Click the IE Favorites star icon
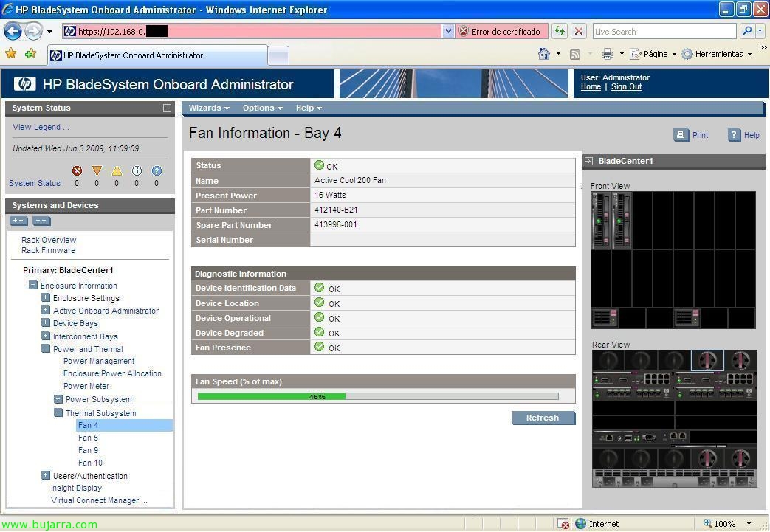The height and width of the screenshot is (532, 770). 11,54
